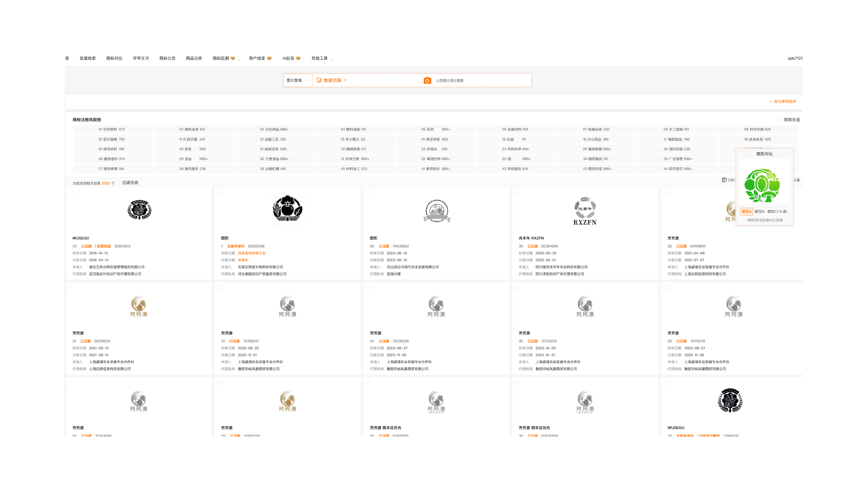Open the 芳芳源 logo numbered 50206510
868x488 pixels.
139,307
